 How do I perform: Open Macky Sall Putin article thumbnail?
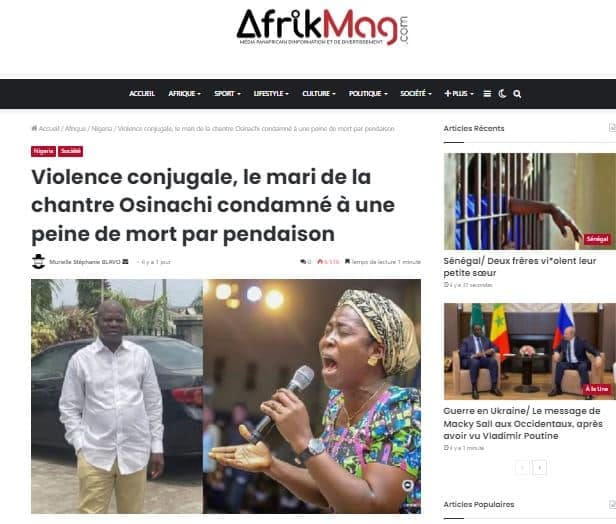530,351
